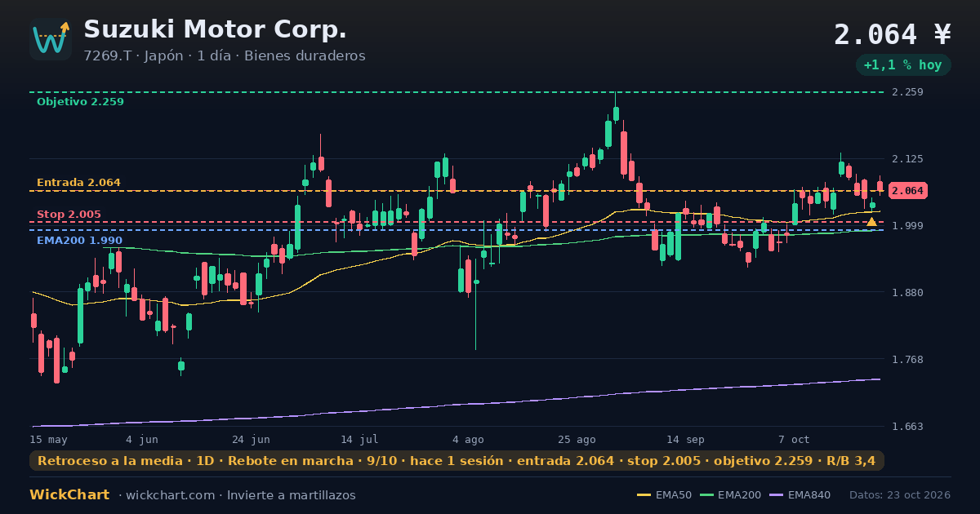Click the Entrada 2.064 label

[78, 183]
